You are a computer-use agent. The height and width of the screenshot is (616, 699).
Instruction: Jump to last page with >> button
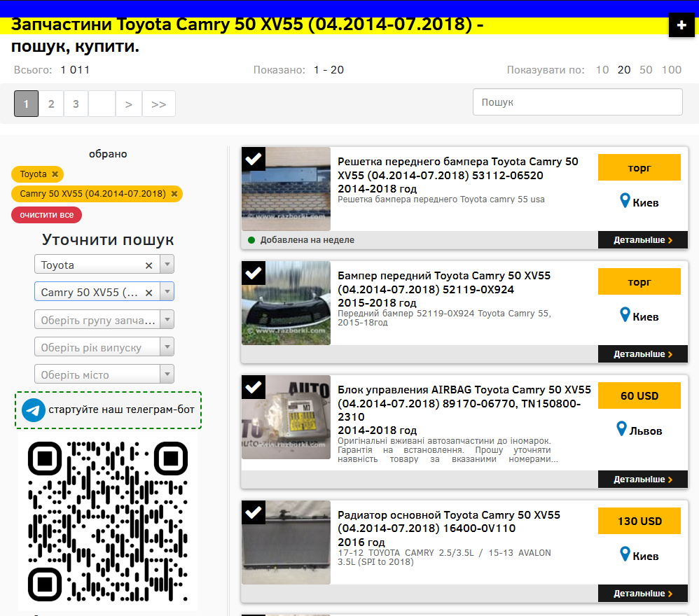point(159,104)
